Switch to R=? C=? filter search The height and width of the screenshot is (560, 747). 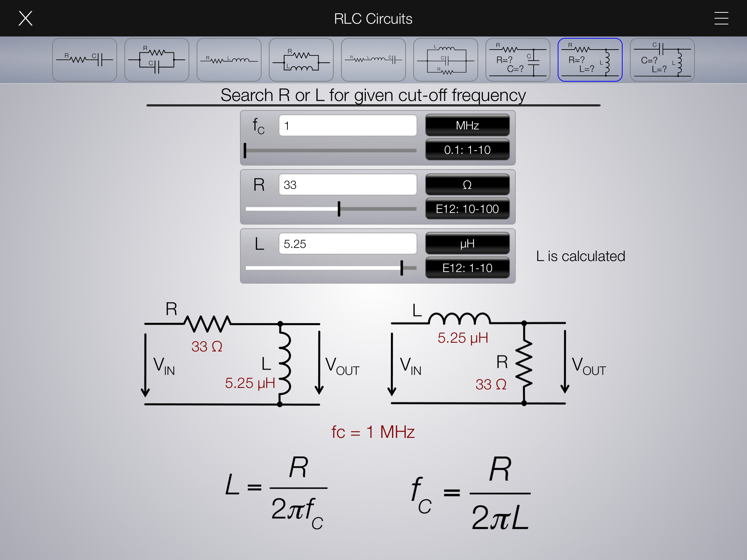click(518, 59)
